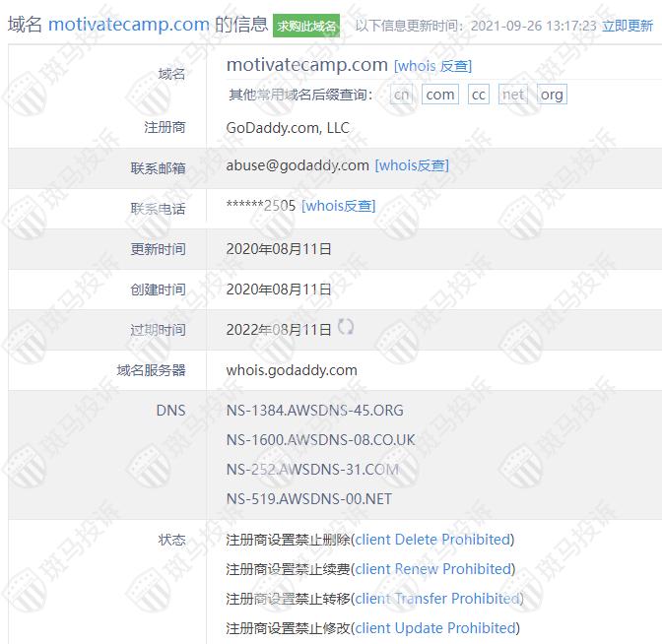Image resolution: width=662 pixels, height=644 pixels.
Task: Open client Delete Prohibited status link
Action: [x=432, y=540]
